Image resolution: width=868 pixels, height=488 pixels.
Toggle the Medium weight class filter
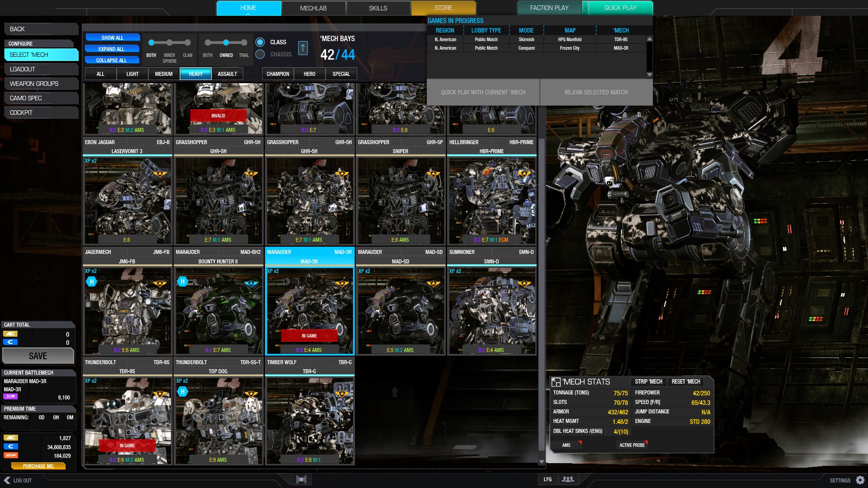click(x=164, y=74)
